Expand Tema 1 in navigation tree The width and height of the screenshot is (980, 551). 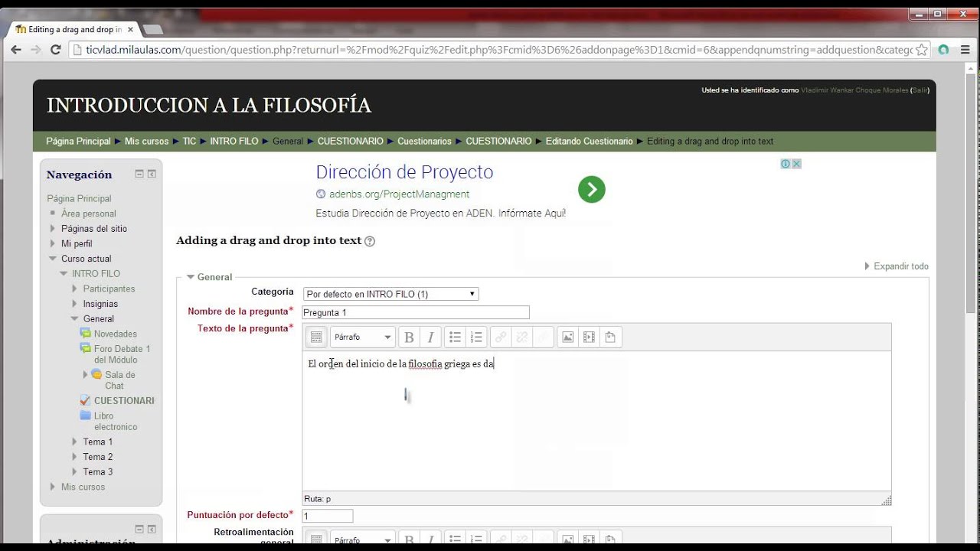pos(75,442)
